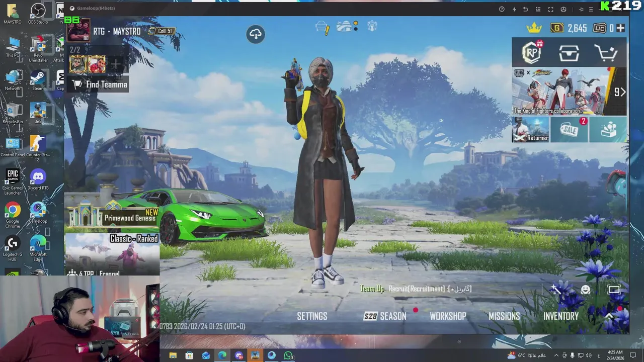644x362 pixels.
Task: Open SETTINGS in bottom menu
Action: click(x=312, y=316)
